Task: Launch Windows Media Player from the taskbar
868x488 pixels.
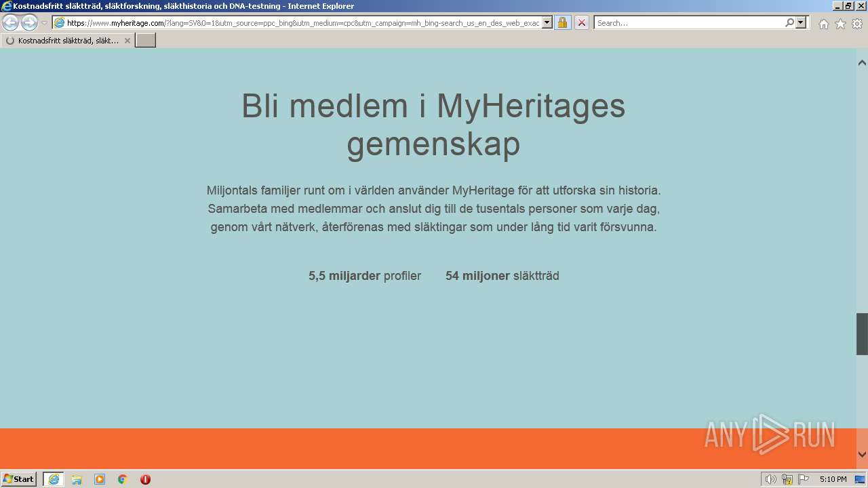Action: [100, 479]
